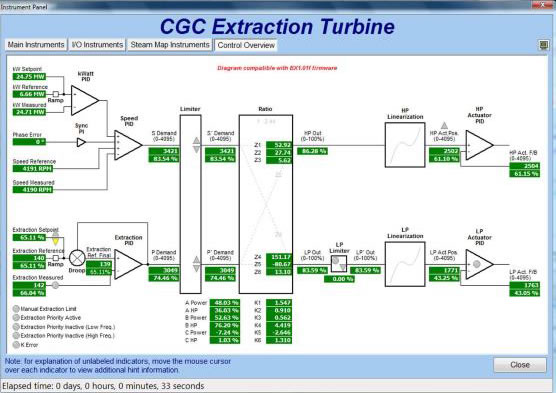This screenshot has width=556, height=393.
Task: Click the kW Setpoint value 24.75 MW
Action: (x=29, y=76)
